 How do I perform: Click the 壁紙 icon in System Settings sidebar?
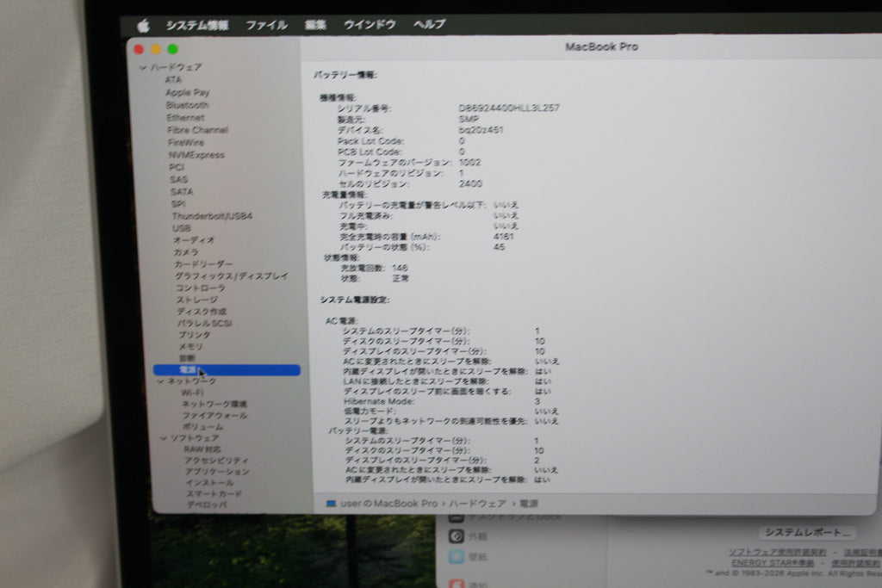(457, 556)
